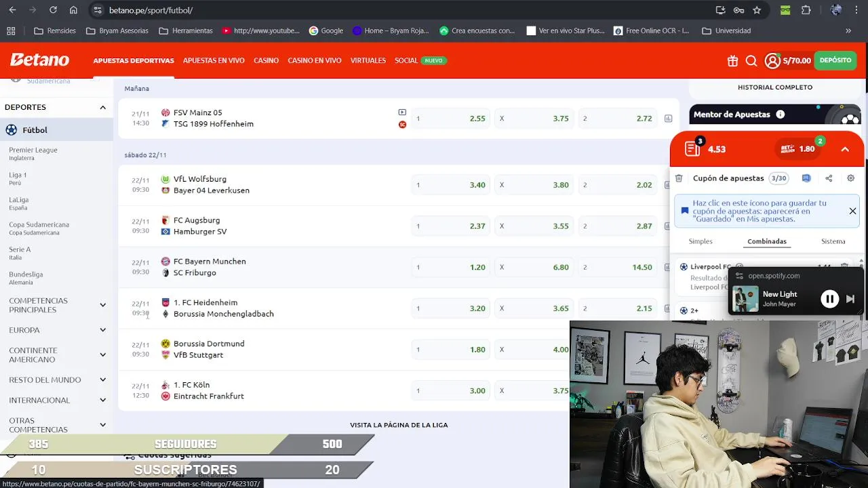Expand Continente Americano section

(102, 355)
